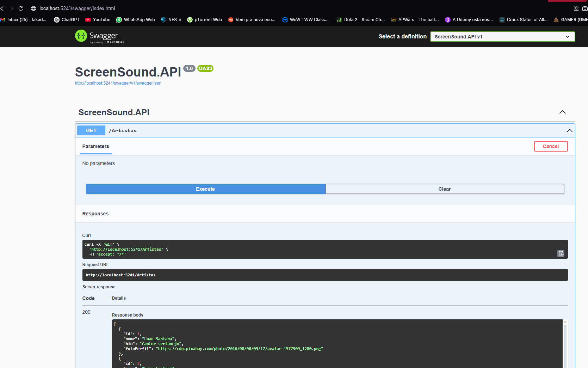Click the /Artistas endpoint path
The width and height of the screenshot is (588, 368).
123,130
